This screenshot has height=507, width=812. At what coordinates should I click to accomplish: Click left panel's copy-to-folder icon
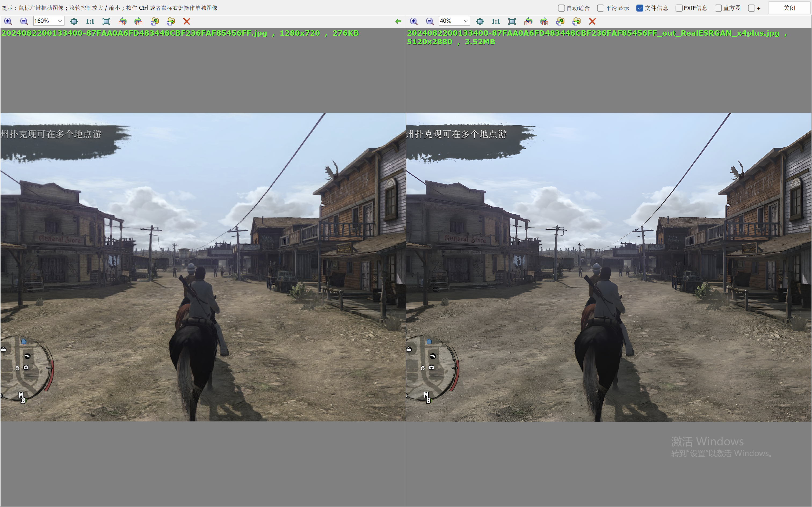pyautogui.click(x=155, y=21)
